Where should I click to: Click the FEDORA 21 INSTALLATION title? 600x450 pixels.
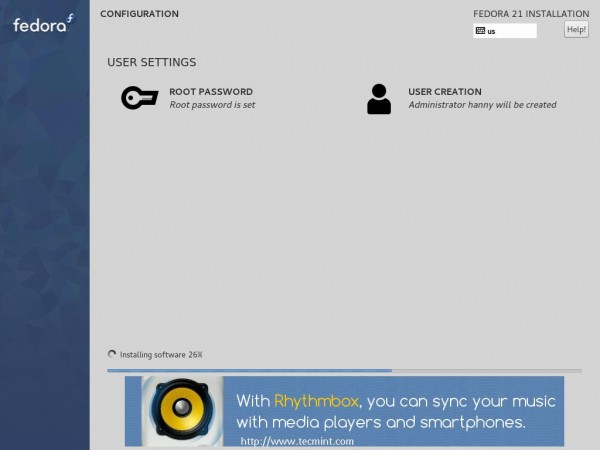[x=531, y=14]
